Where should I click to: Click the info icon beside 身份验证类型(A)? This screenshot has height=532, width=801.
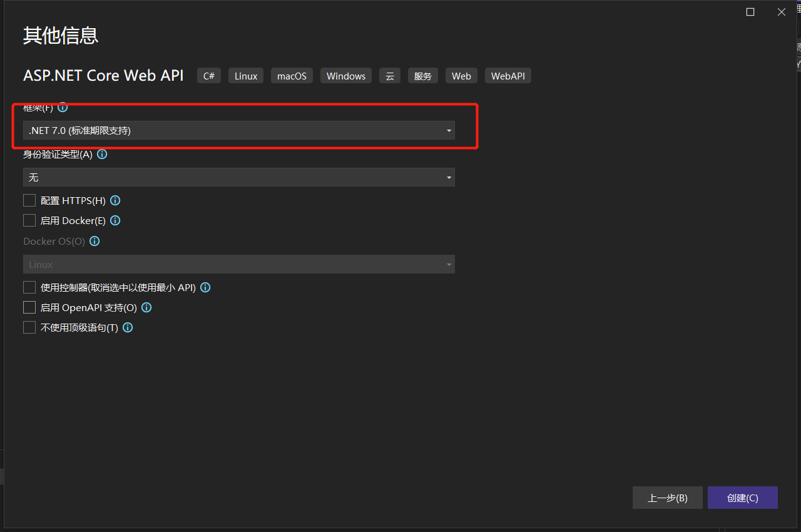pyautogui.click(x=102, y=154)
